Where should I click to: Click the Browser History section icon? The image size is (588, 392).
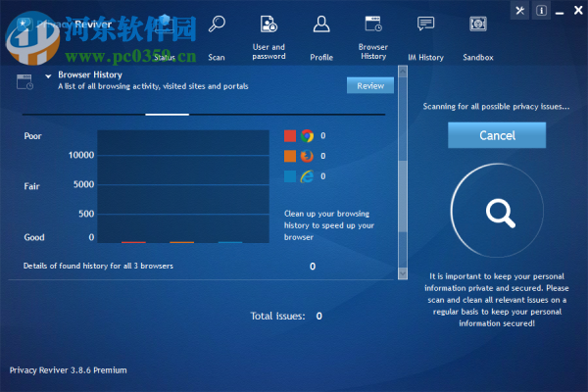coord(24,81)
